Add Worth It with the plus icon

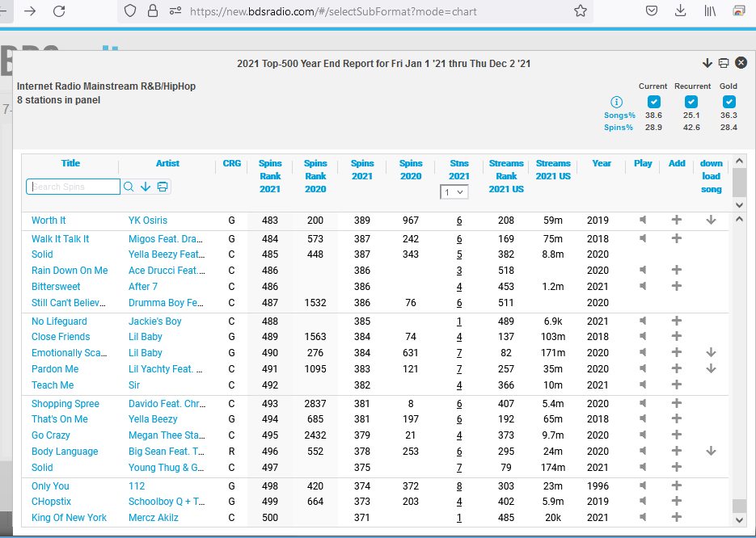[x=677, y=220]
